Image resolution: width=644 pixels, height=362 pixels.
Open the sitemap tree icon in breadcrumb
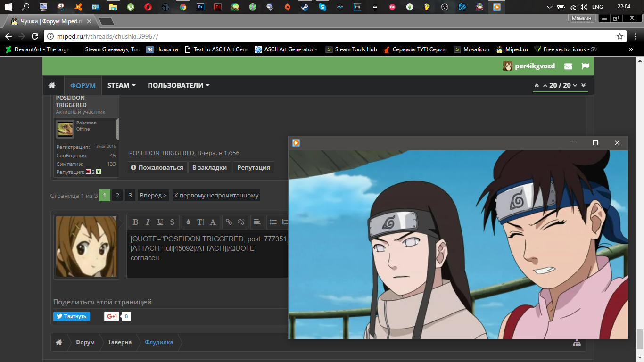pyautogui.click(x=577, y=343)
